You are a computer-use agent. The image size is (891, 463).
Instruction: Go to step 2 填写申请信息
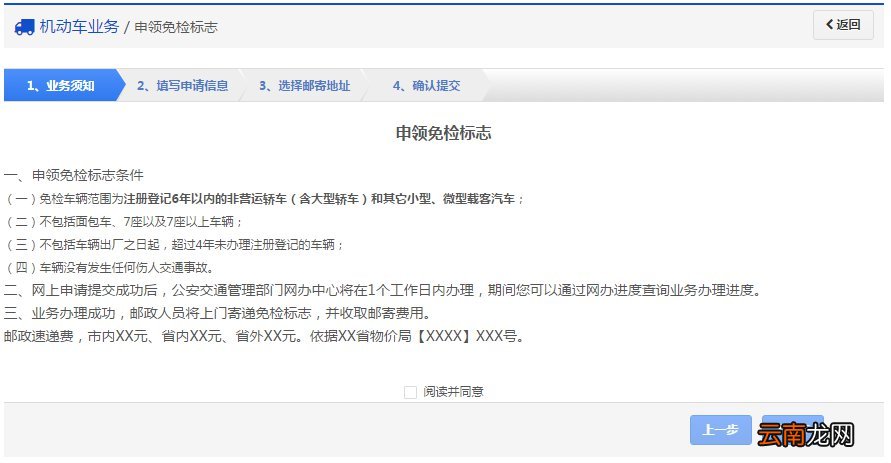pos(182,86)
